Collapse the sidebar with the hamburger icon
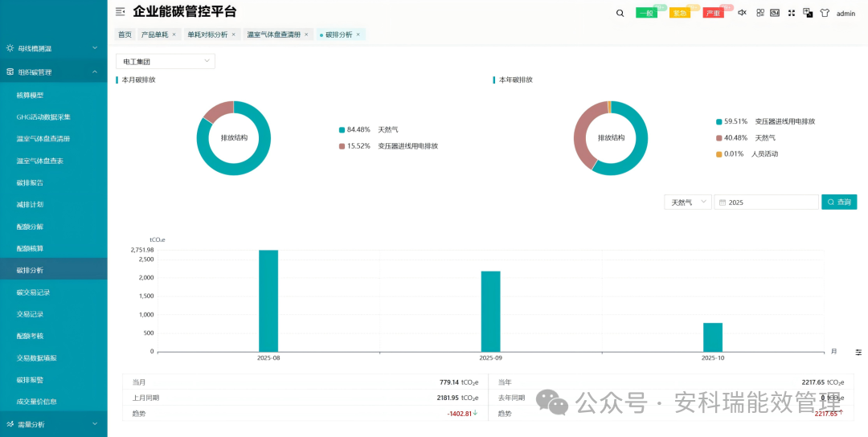Image resolution: width=868 pixels, height=437 pixels. click(120, 11)
